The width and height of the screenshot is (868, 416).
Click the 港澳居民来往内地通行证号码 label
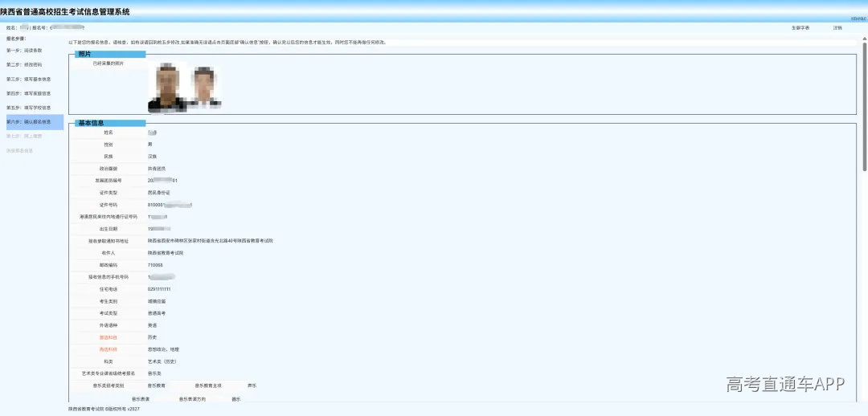pos(108,217)
